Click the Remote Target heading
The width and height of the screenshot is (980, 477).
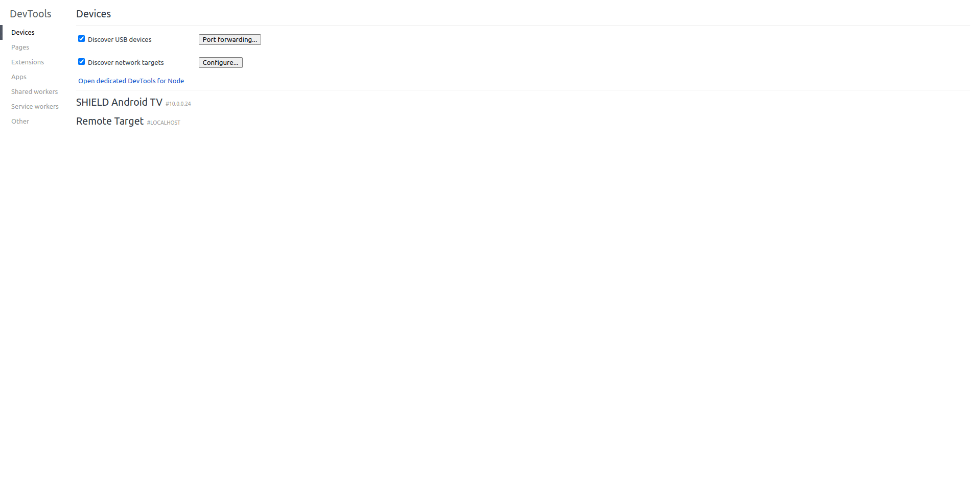(x=110, y=121)
